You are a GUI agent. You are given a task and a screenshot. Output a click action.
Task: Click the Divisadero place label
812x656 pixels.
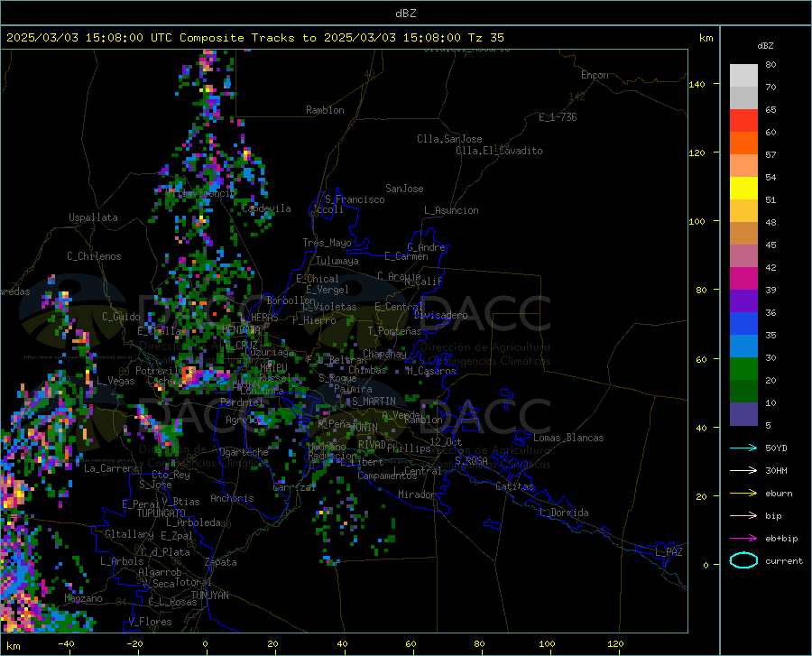click(440, 315)
